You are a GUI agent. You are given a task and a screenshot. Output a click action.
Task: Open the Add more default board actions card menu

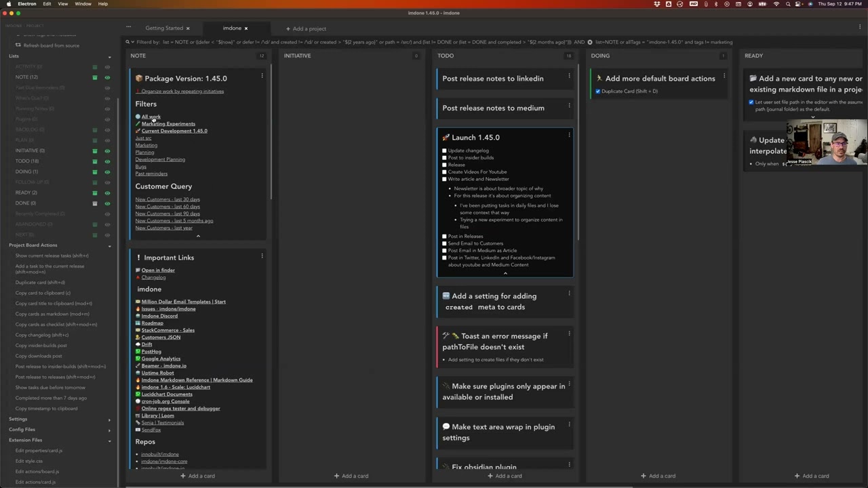(x=724, y=76)
